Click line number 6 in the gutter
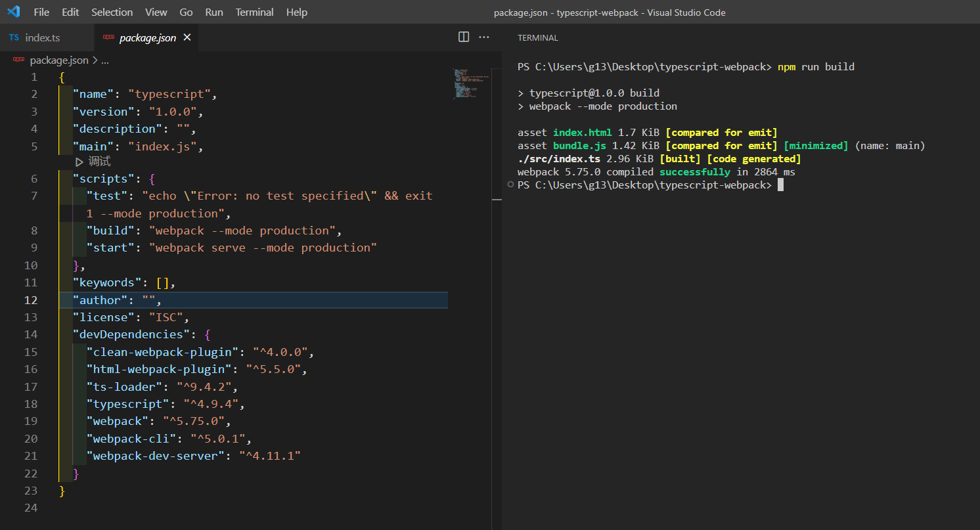The width and height of the screenshot is (980, 530). (33, 179)
